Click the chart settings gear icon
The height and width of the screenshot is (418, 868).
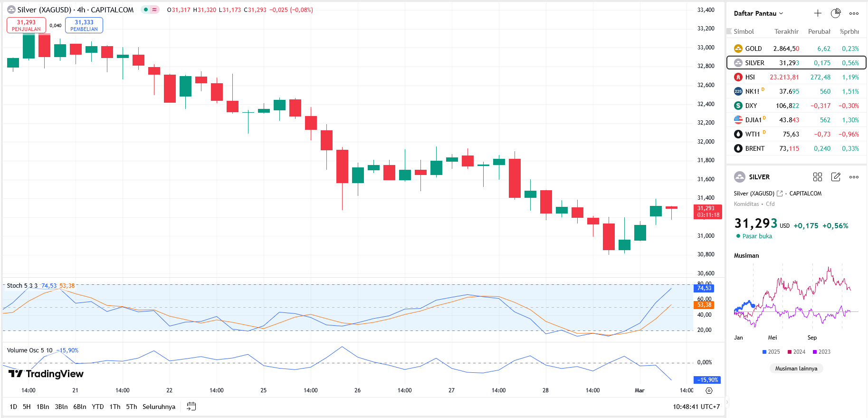(x=709, y=390)
